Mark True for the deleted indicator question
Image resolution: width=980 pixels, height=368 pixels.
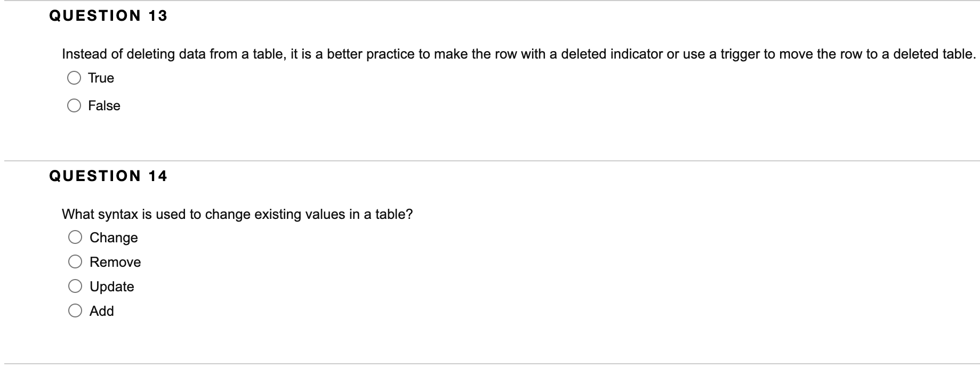(75, 78)
